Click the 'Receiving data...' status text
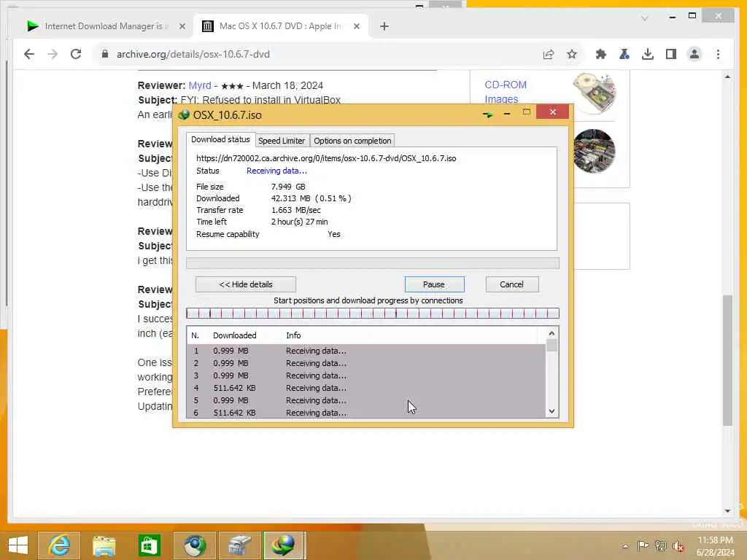This screenshot has width=747, height=560. pos(276,171)
